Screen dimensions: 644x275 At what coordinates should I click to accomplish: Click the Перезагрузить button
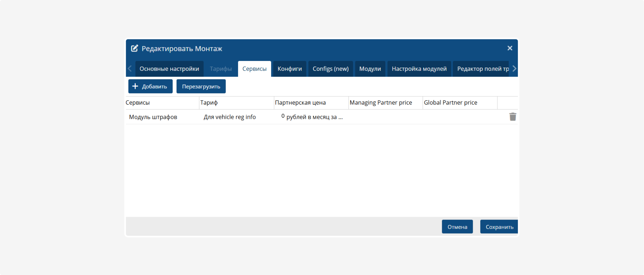coord(201,86)
